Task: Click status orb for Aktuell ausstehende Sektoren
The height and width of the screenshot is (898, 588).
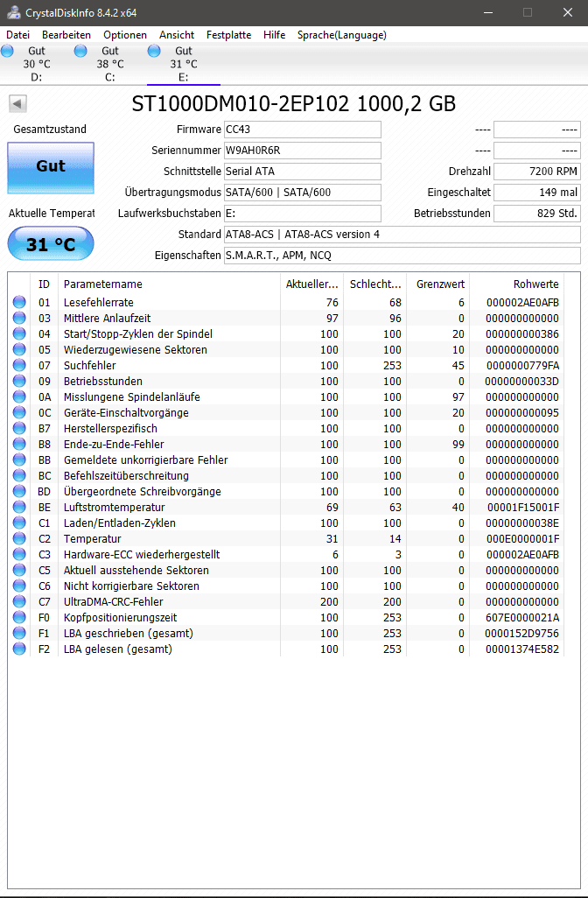Action: click(x=19, y=570)
